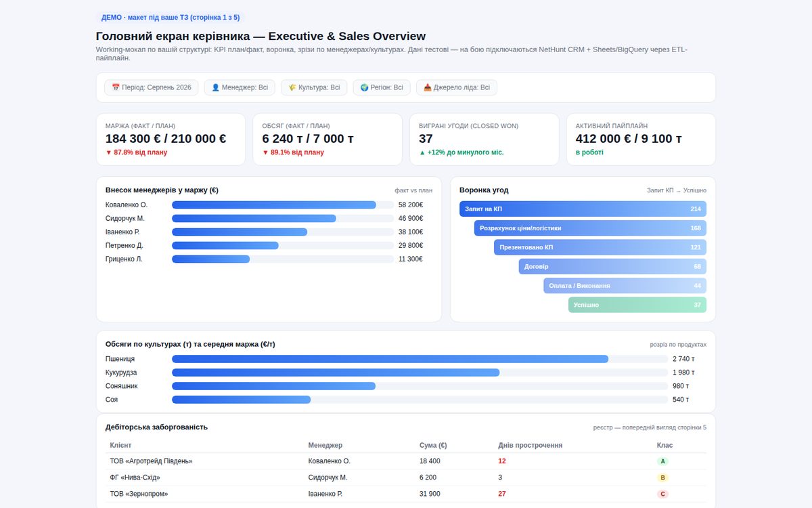Image resolution: width=812 pixels, height=508 pixels.
Task: Click the class B badge
Action: 663,478
